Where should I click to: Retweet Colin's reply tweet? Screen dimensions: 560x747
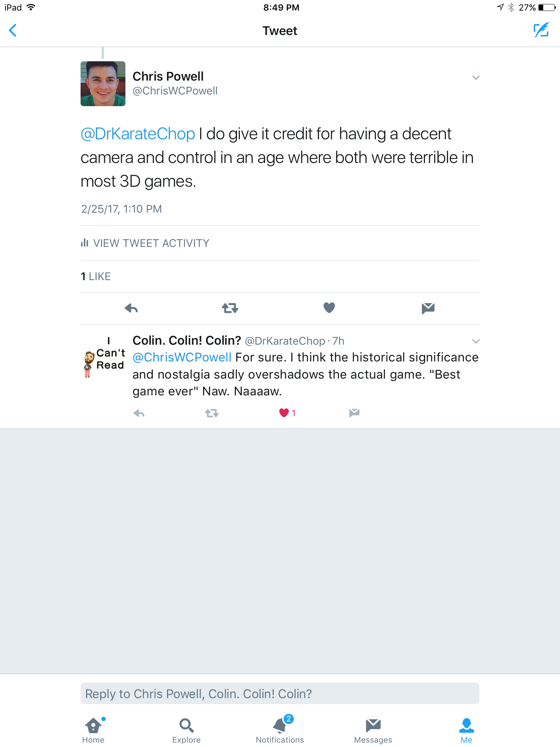(211, 413)
